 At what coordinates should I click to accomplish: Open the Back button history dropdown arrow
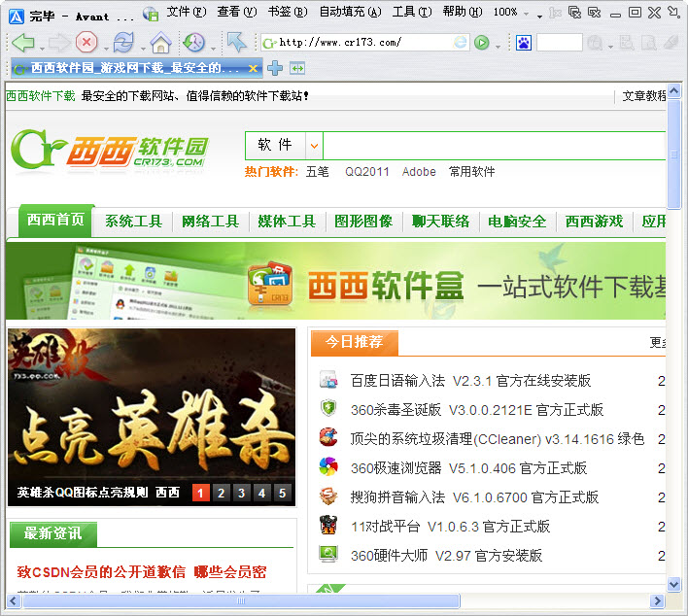pyautogui.click(x=42, y=48)
